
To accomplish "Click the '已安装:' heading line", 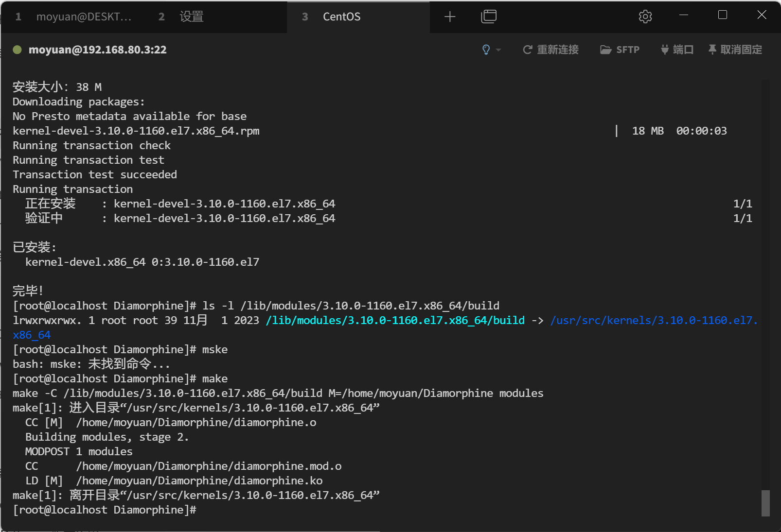I will click(x=35, y=247).
